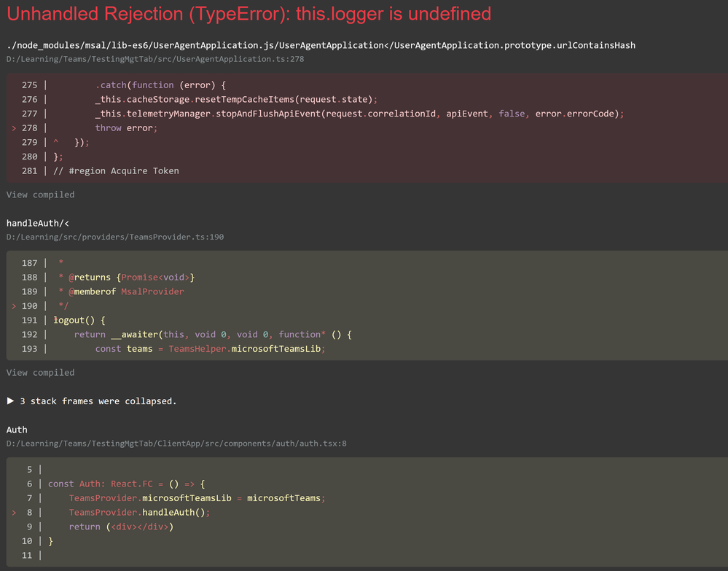Screen dimensions: 728x571
Task: Click the '@memberof MsalProvider' line 189
Action: [121, 292]
